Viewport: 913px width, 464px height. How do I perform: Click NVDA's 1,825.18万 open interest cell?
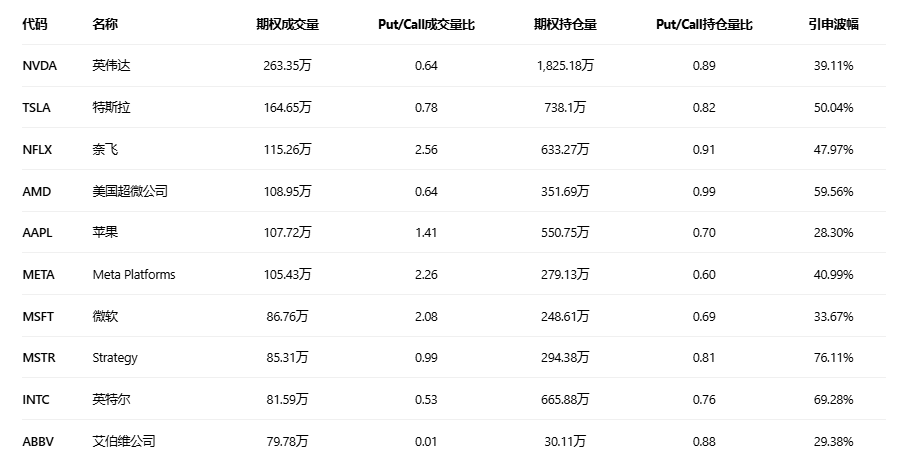coord(565,66)
